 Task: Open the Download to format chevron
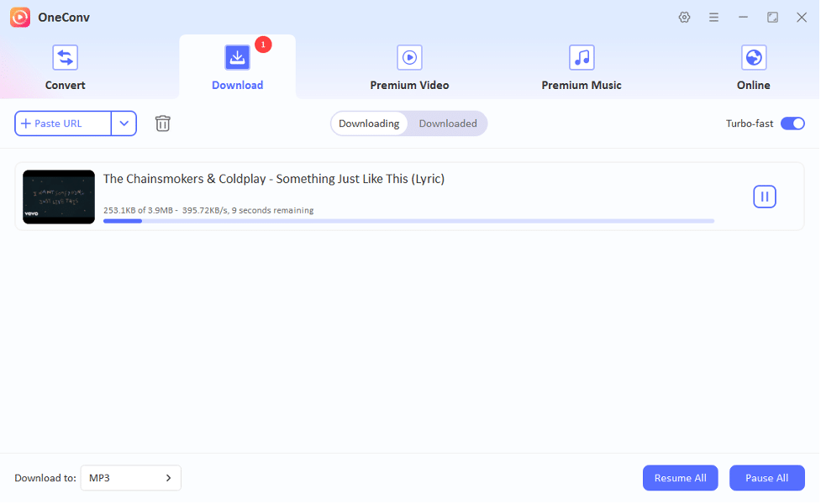point(166,477)
